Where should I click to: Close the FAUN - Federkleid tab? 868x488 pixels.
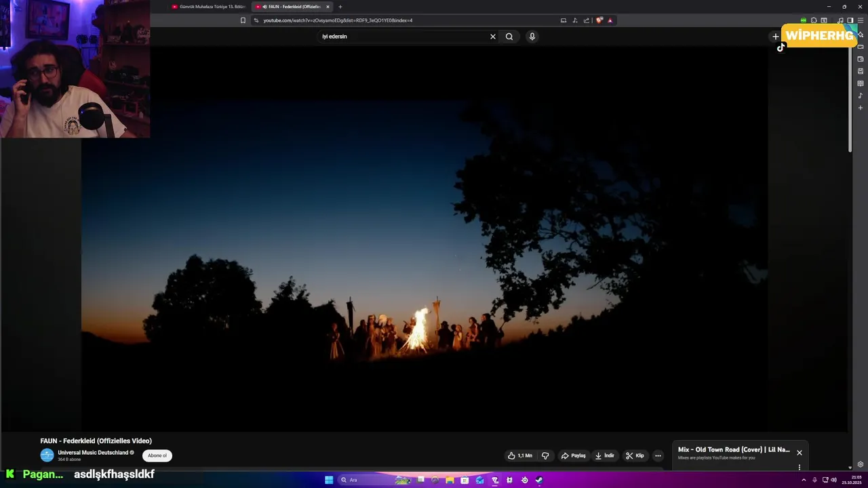tap(328, 7)
